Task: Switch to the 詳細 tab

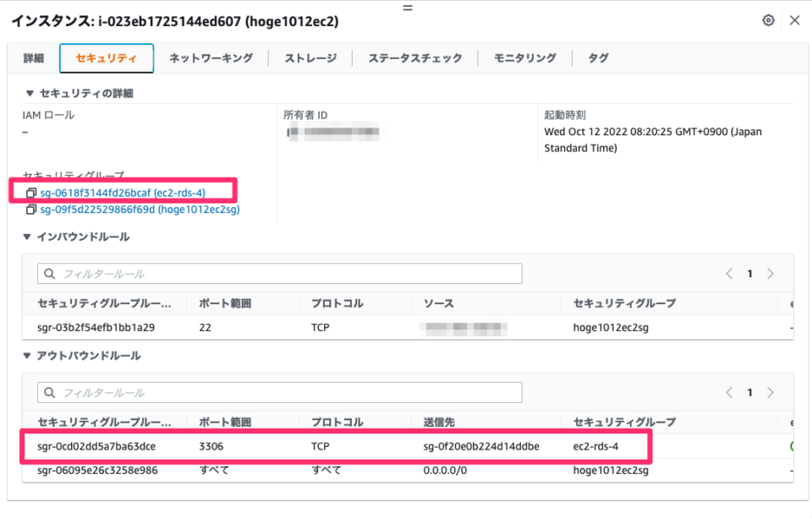Action: tap(34, 58)
